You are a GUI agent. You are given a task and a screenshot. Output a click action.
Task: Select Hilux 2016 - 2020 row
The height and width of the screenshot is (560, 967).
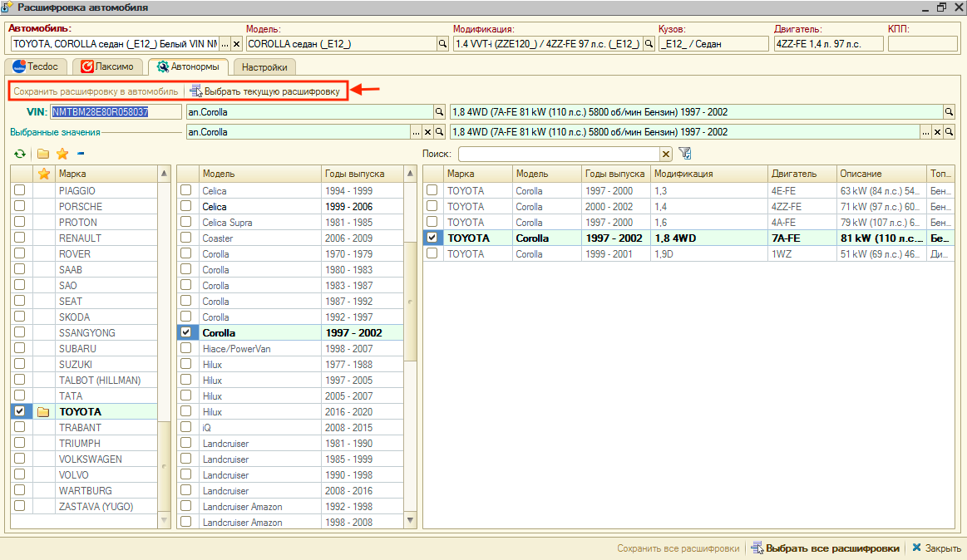pyautogui.click(x=290, y=411)
